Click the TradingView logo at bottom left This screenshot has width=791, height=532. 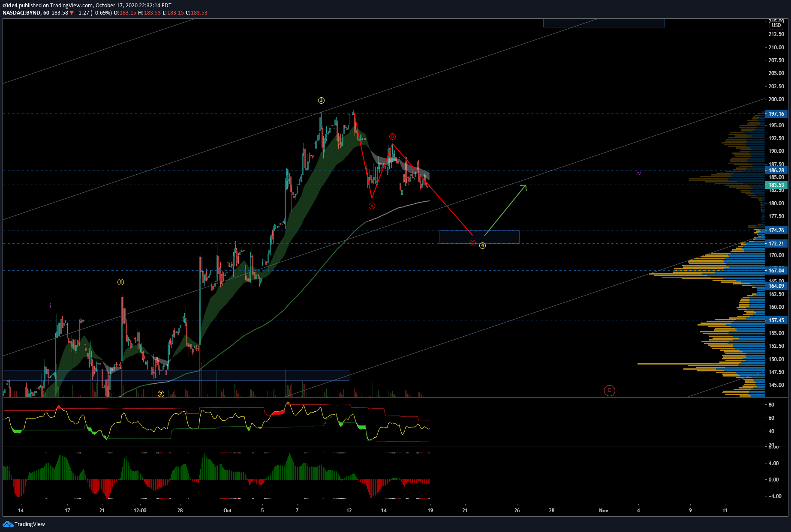pos(24,524)
